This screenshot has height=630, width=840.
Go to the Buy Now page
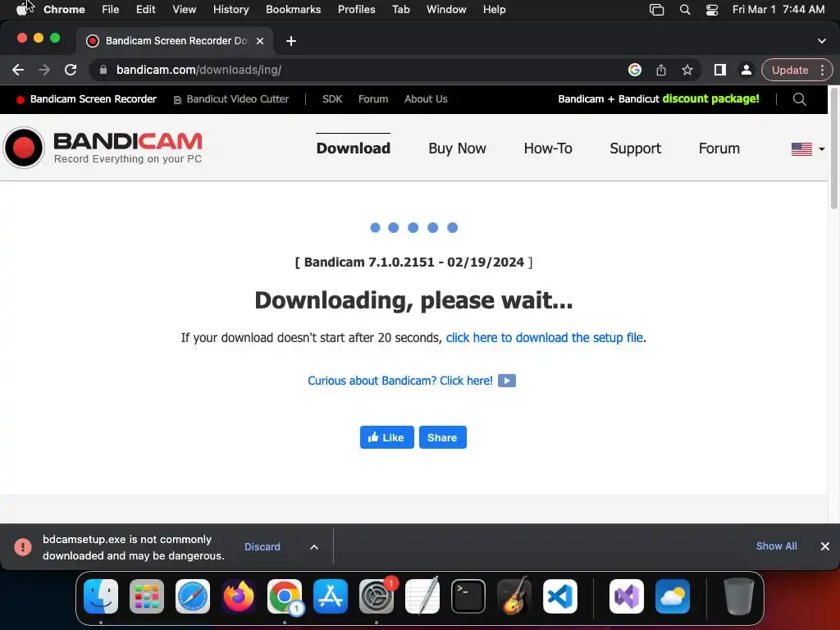(x=457, y=148)
